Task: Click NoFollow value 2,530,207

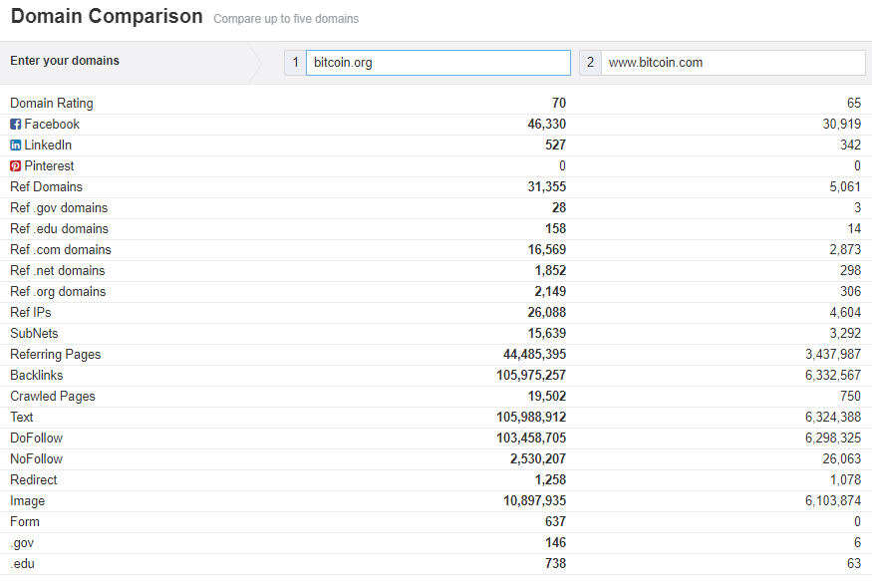Action: [x=538, y=459]
